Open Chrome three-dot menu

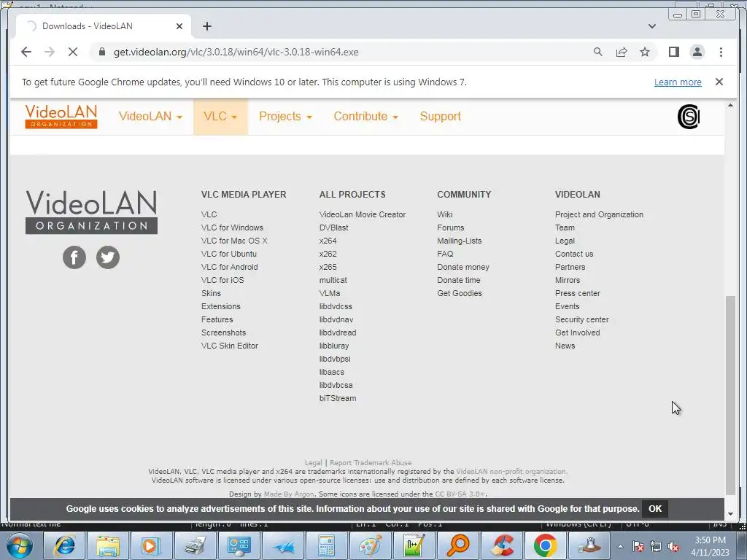[721, 52]
